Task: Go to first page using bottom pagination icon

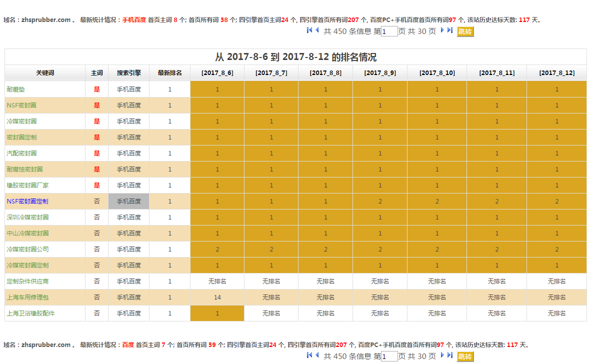Action: pyautogui.click(x=309, y=355)
